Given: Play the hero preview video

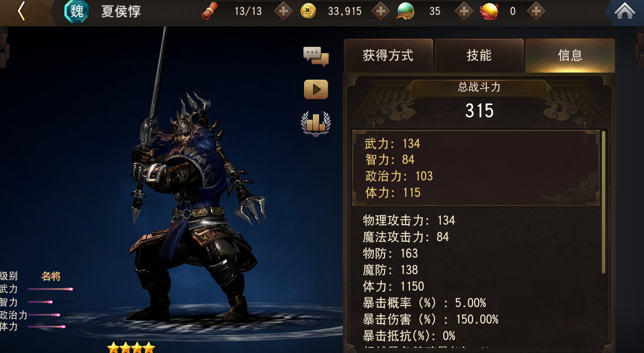Looking at the screenshot, I should pyautogui.click(x=316, y=90).
